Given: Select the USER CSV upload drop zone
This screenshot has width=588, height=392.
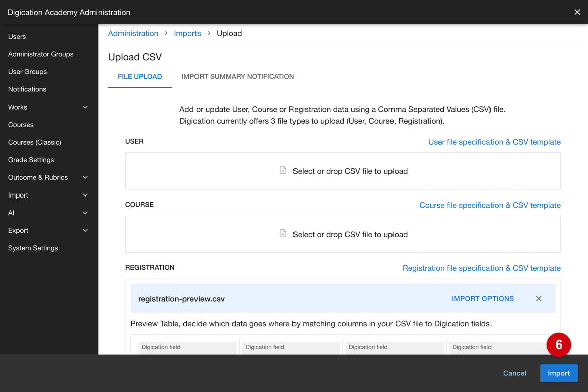Looking at the screenshot, I should 343,171.
